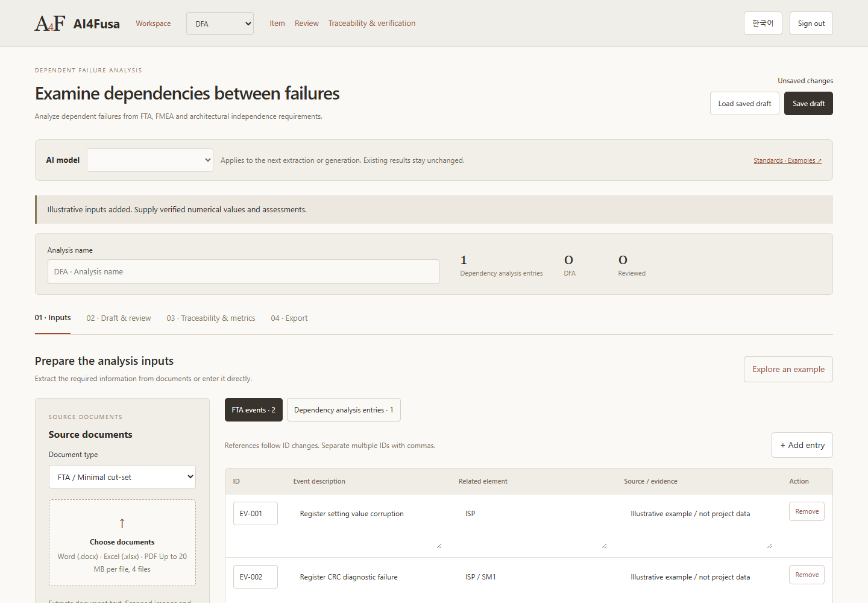Click the upload arrow icon above Choose documents
This screenshot has width=868, height=603.
pyautogui.click(x=122, y=523)
